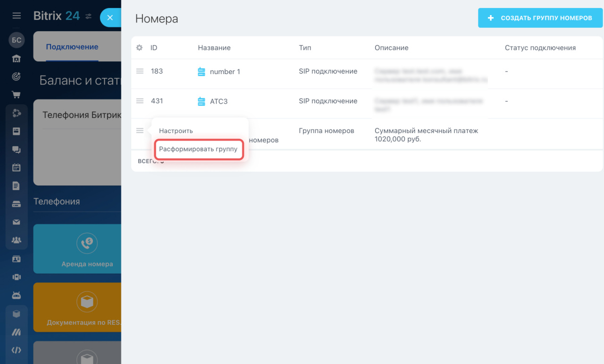Click the Суммарный месячный платеж description

(x=427, y=135)
